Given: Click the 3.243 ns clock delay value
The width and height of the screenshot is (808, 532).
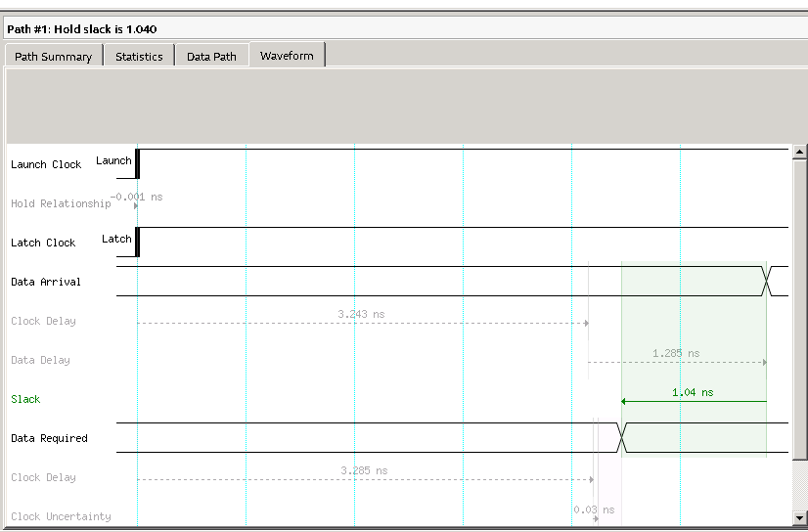Looking at the screenshot, I should 361,314.
